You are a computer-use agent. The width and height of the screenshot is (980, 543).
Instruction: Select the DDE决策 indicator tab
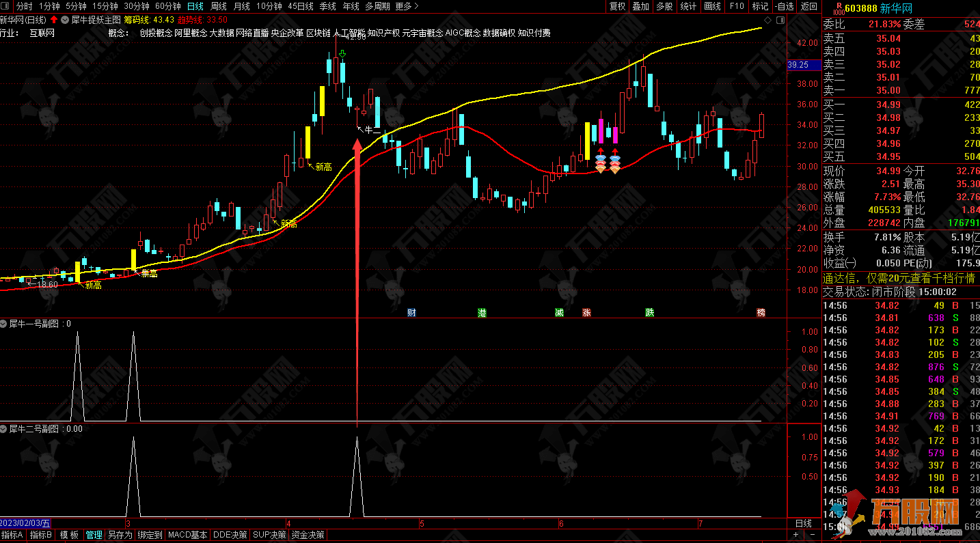coord(230,535)
